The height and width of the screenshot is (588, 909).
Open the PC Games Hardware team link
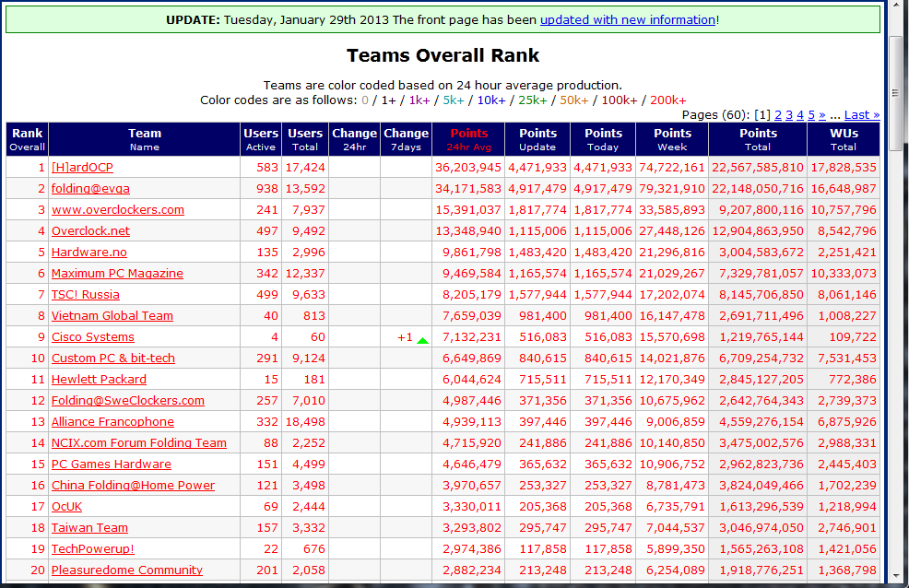(x=112, y=464)
